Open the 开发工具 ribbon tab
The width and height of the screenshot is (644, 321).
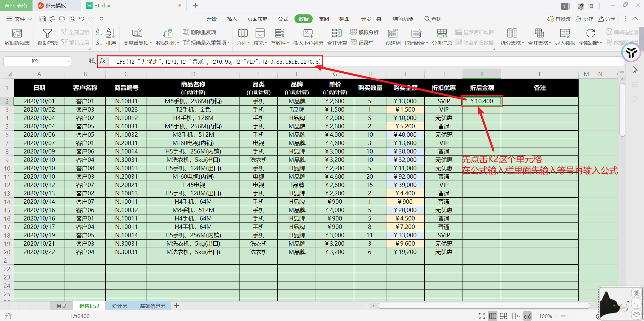click(371, 19)
